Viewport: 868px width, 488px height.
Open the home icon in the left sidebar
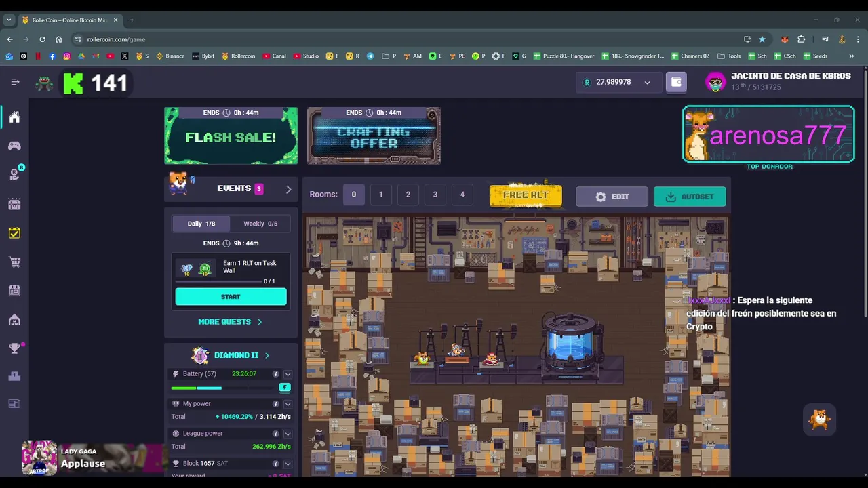pyautogui.click(x=14, y=117)
